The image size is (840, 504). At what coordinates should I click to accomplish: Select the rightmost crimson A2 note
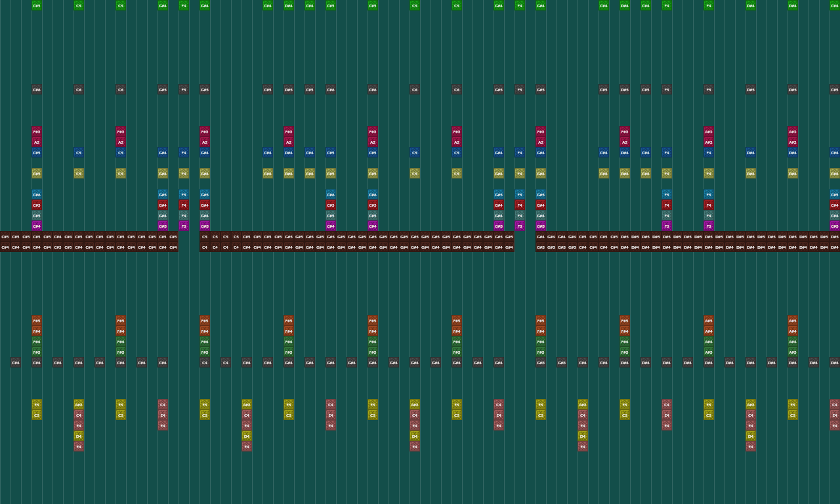625,142
